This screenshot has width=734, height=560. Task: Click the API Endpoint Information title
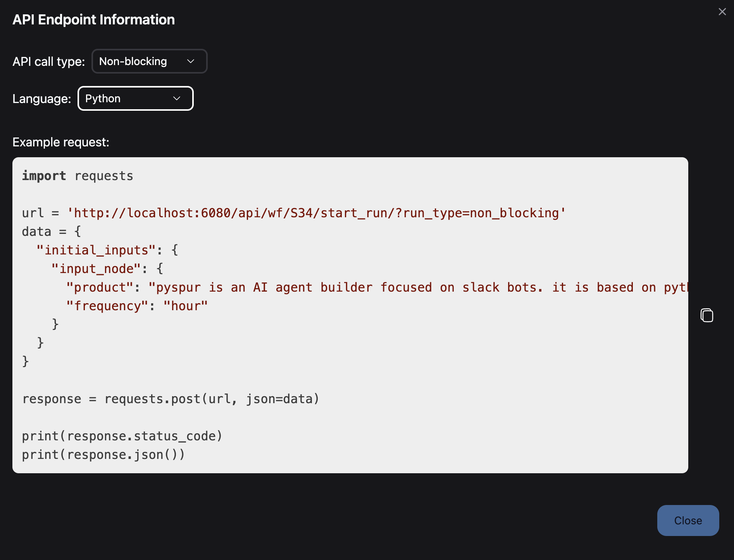pyautogui.click(x=93, y=19)
